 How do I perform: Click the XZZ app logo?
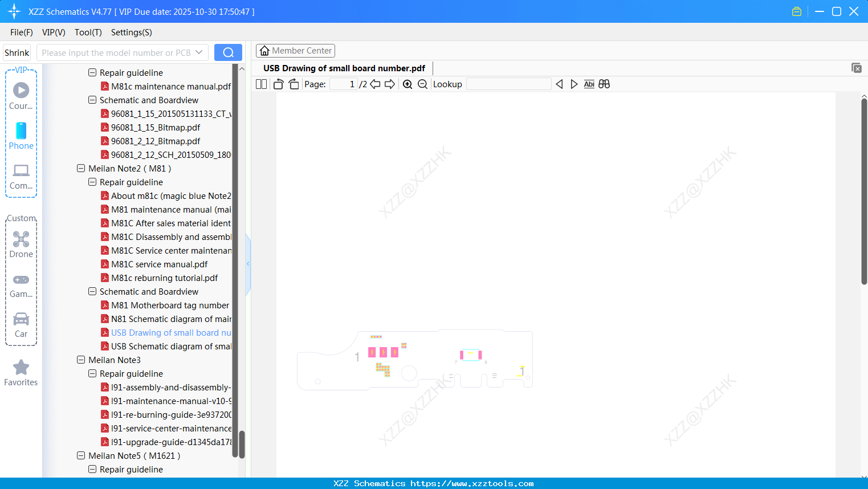pos(14,11)
